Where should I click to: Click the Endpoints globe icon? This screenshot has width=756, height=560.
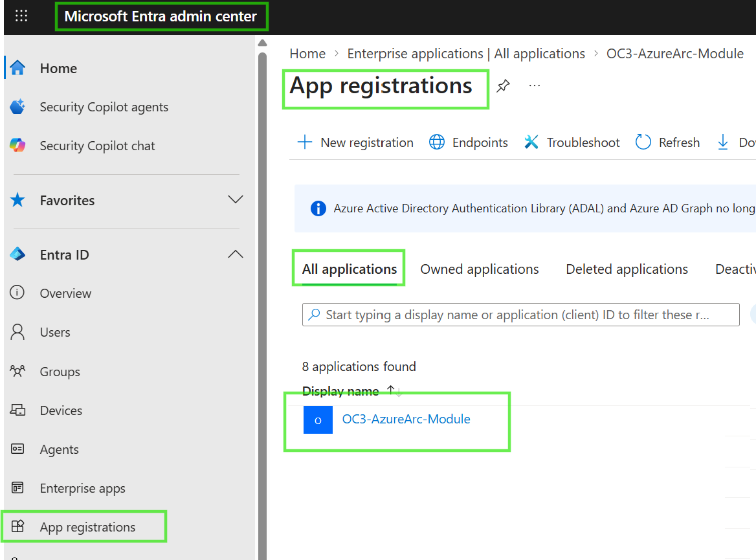[x=437, y=142]
